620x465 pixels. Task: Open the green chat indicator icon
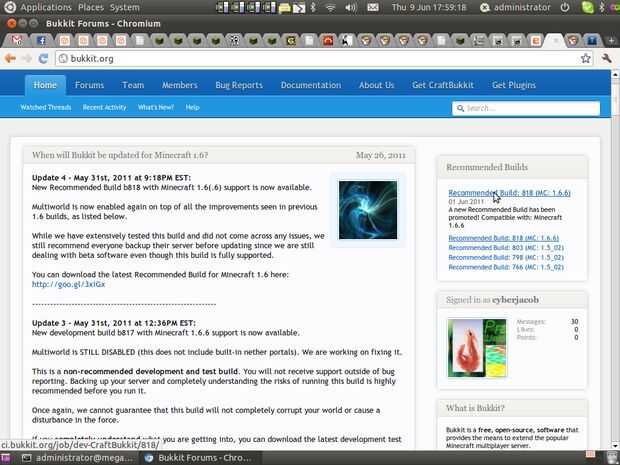[588, 7]
